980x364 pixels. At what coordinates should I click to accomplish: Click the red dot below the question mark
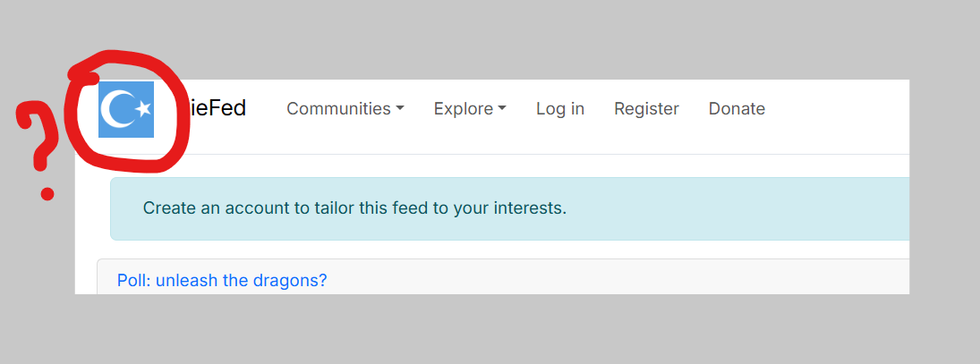[x=47, y=193]
